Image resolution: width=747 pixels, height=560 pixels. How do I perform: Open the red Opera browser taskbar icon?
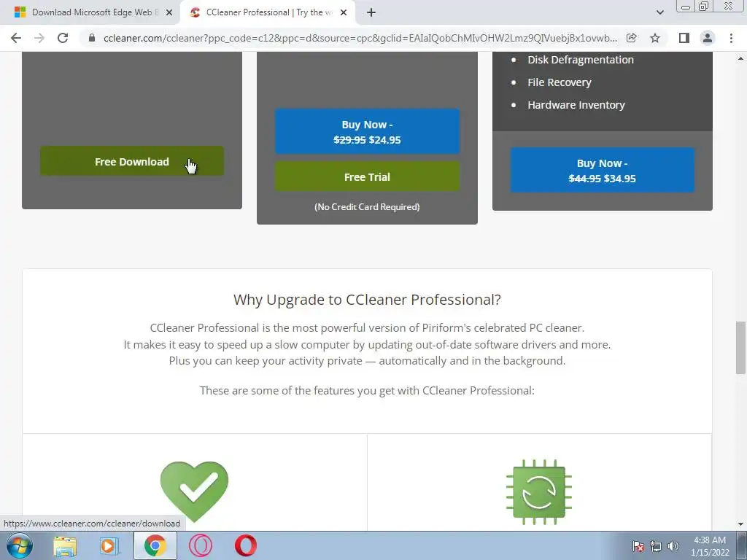(246, 545)
